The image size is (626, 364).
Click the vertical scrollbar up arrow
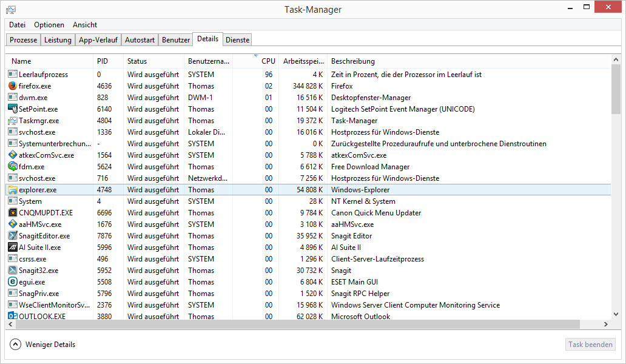[x=616, y=59]
